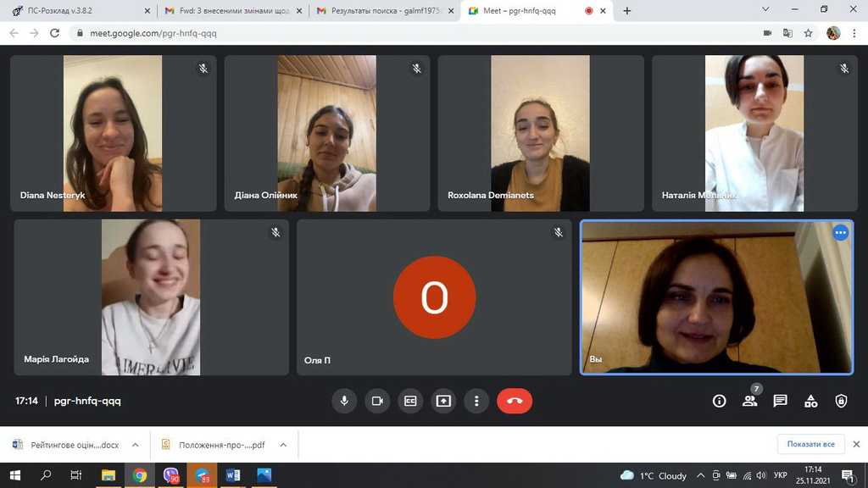Open Word from the Windows taskbar
This screenshot has height=488, width=868.
(x=233, y=475)
